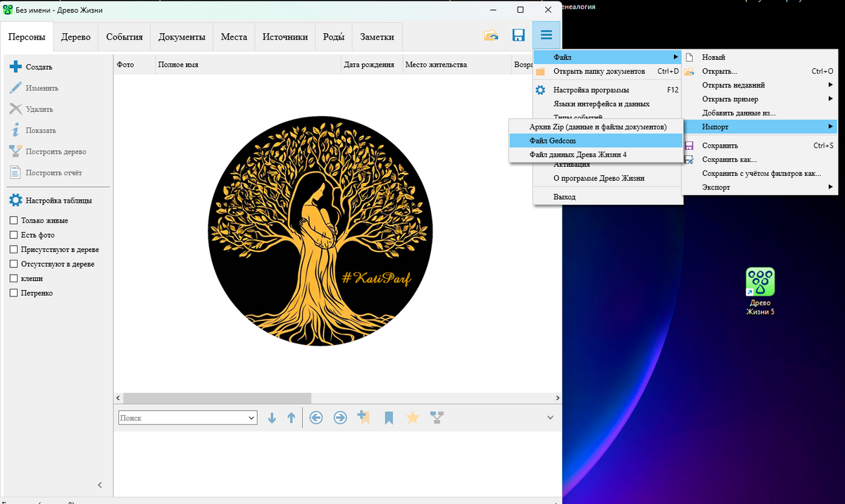
Task: Toggle Присутствуют в дереве checkbox
Action: (x=13, y=249)
